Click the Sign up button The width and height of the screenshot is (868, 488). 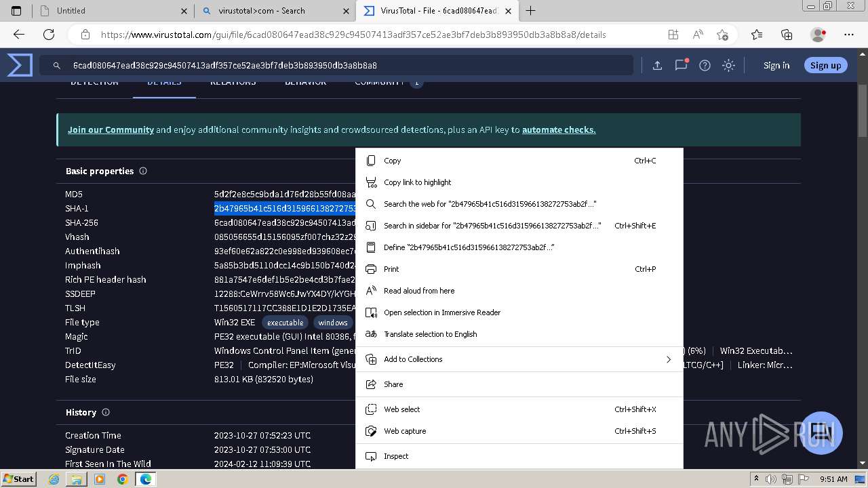click(x=825, y=65)
